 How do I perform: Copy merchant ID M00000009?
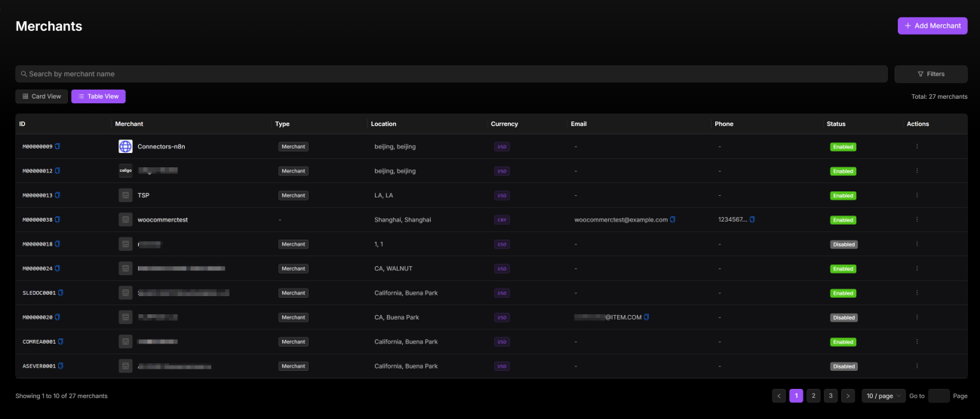coord(57,146)
